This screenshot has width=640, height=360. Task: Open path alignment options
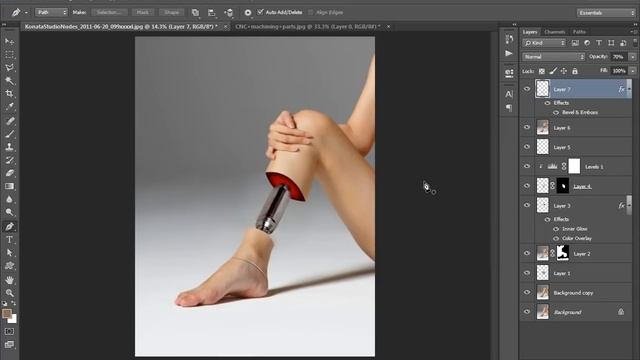coord(212,13)
